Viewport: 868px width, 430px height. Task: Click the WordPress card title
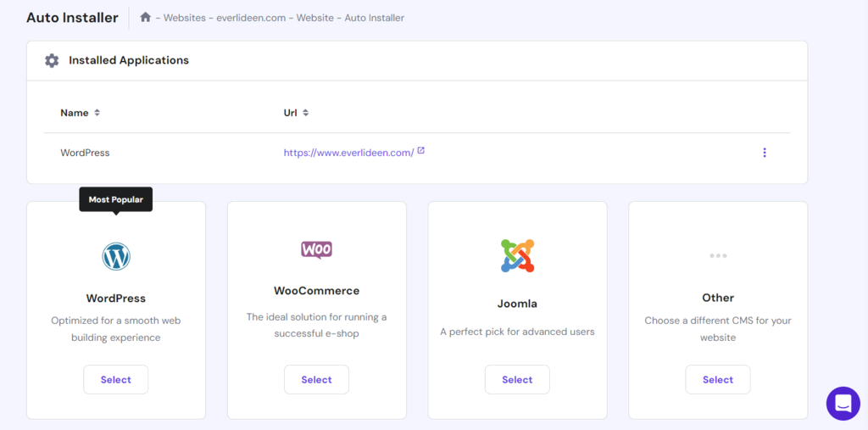(x=115, y=299)
